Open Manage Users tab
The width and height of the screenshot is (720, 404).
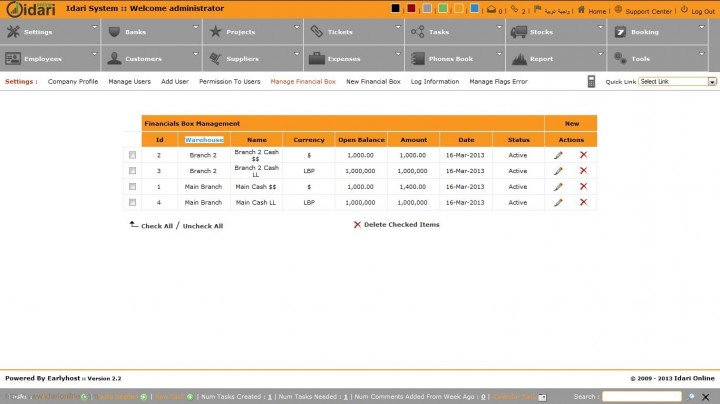click(x=129, y=81)
